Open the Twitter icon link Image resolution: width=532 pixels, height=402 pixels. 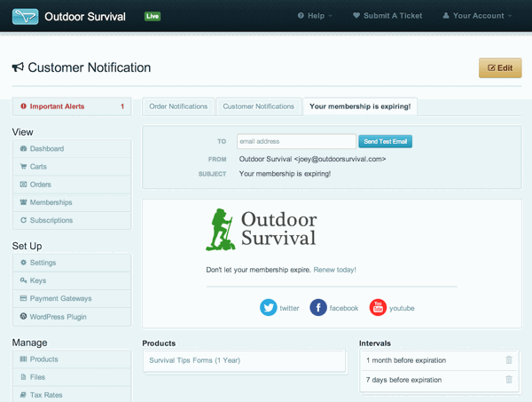[x=269, y=307]
